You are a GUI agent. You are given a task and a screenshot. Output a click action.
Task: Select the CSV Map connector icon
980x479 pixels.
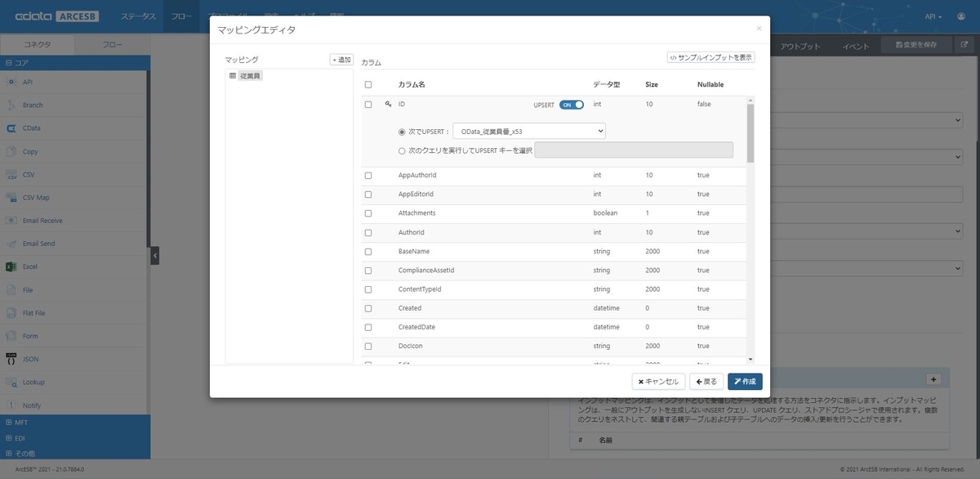[11, 197]
